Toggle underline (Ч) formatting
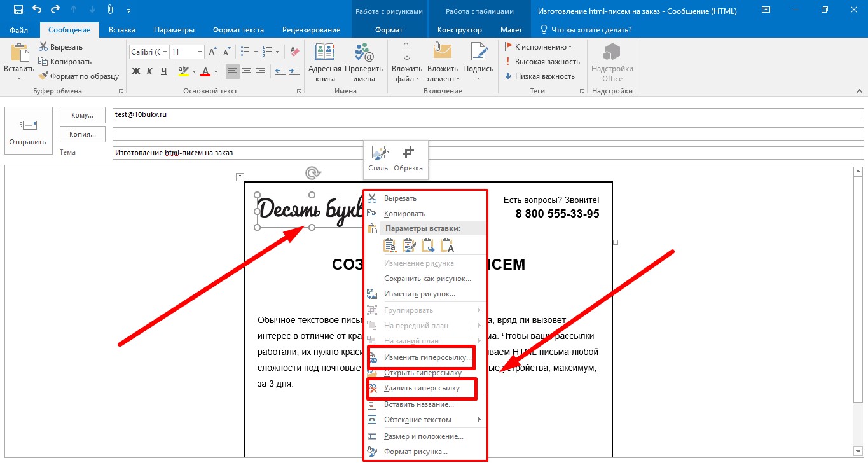 click(164, 71)
